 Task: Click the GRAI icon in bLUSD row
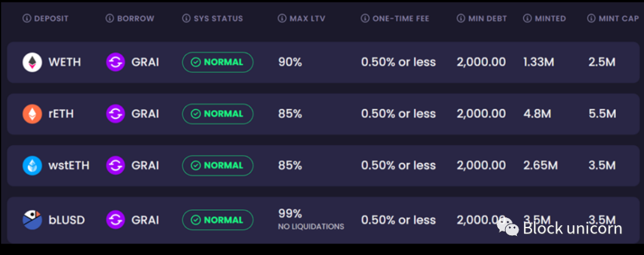[x=115, y=220]
